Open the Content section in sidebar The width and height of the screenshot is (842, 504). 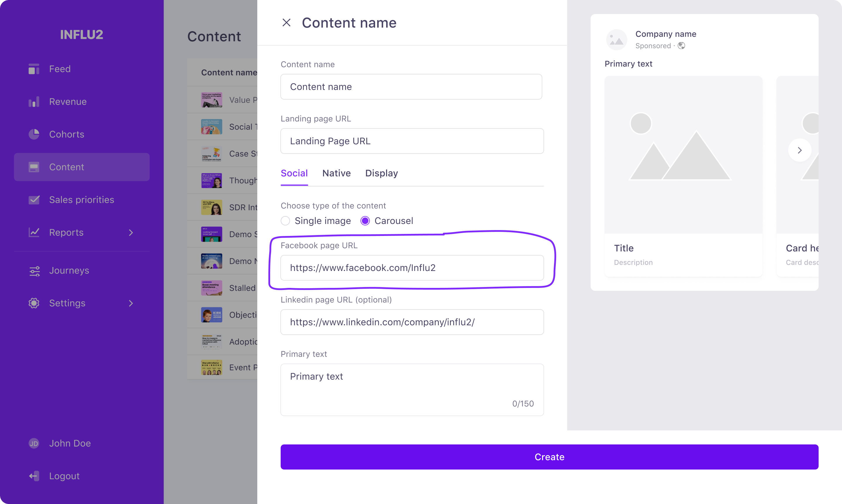(82, 167)
